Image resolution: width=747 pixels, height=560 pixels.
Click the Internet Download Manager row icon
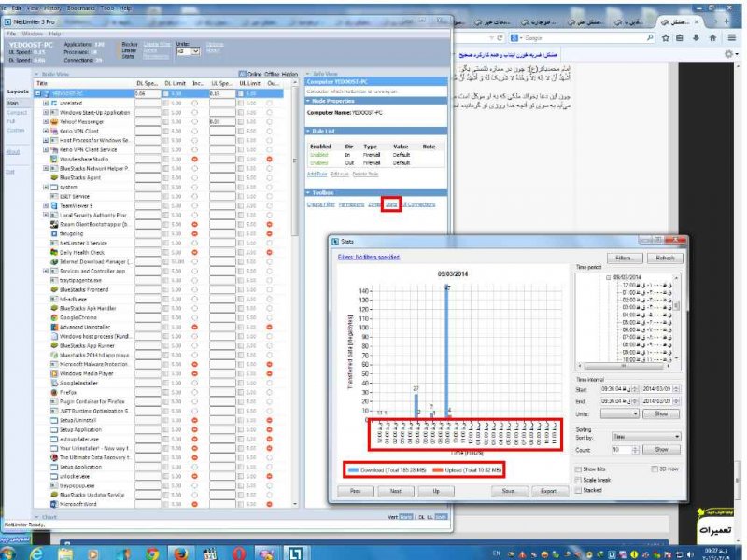click(54, 262)
